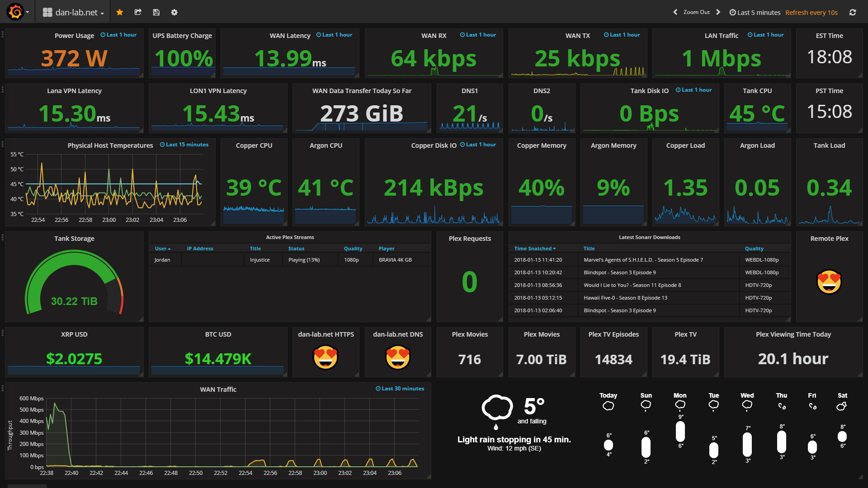Click Wednesday's forecast icon
Viewport: 868px width, 488px height.
(x=747, y=405)
